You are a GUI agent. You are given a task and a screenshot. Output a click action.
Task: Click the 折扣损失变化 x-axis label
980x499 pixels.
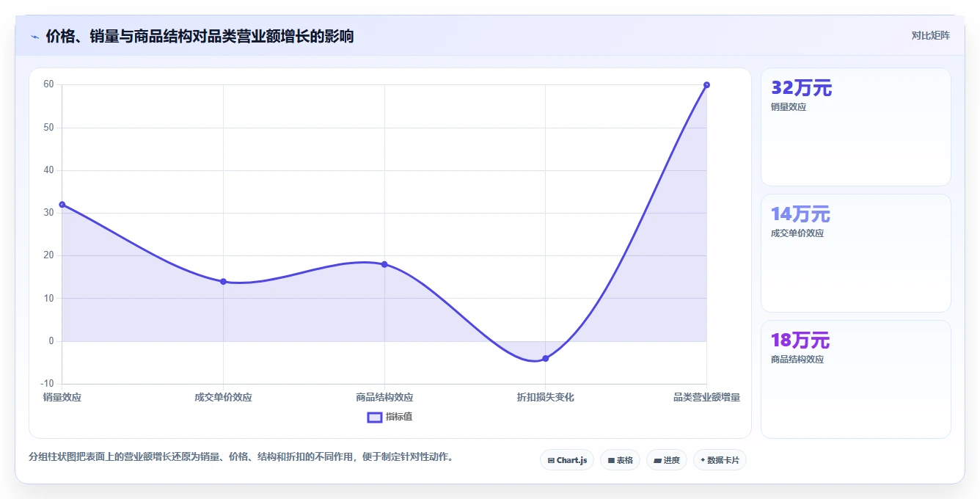(x=545, y=397)
